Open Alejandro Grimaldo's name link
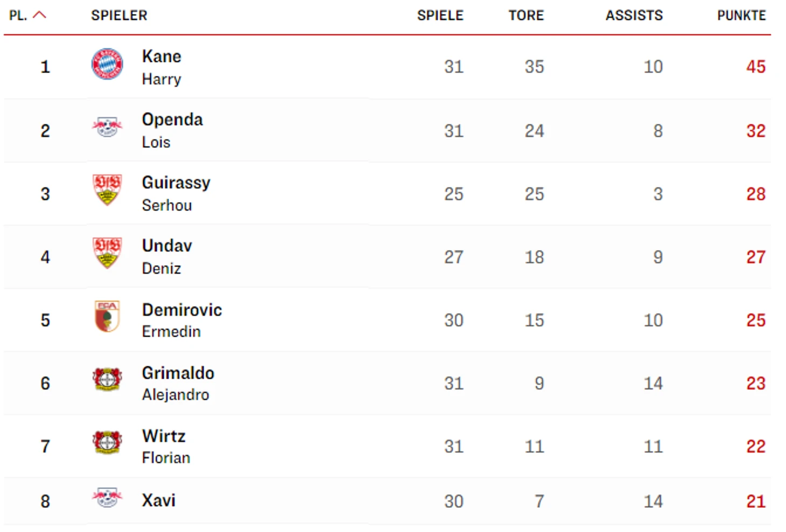Screen dimensions: 786x532 click(178, 384)
